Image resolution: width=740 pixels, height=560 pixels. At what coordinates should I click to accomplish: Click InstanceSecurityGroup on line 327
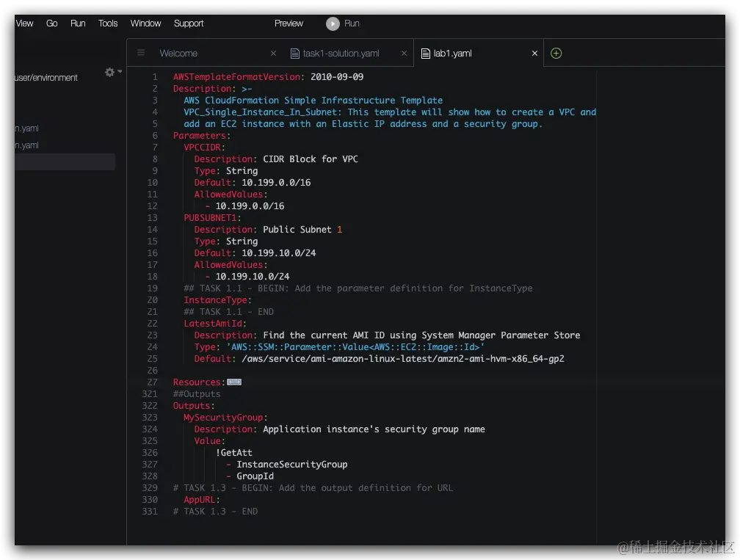pos(291,465)
